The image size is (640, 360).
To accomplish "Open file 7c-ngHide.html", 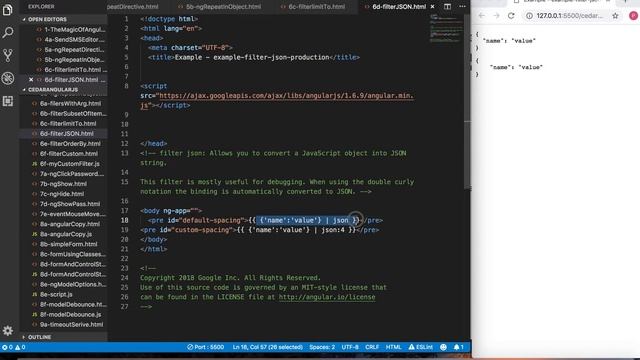I will (x=62, y=194).
